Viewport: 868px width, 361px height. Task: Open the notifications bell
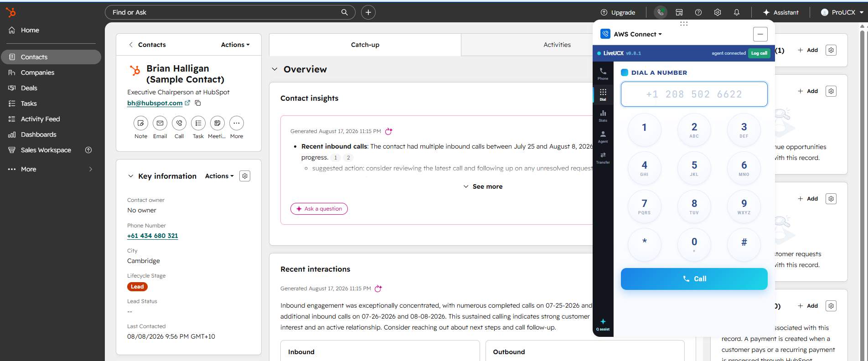click(x=737, y=12)
